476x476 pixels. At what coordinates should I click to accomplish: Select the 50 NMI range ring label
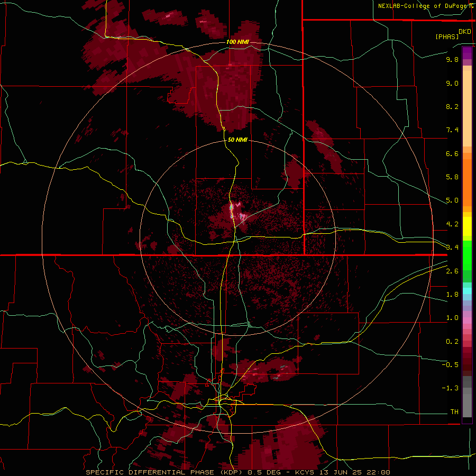[237, 140]
